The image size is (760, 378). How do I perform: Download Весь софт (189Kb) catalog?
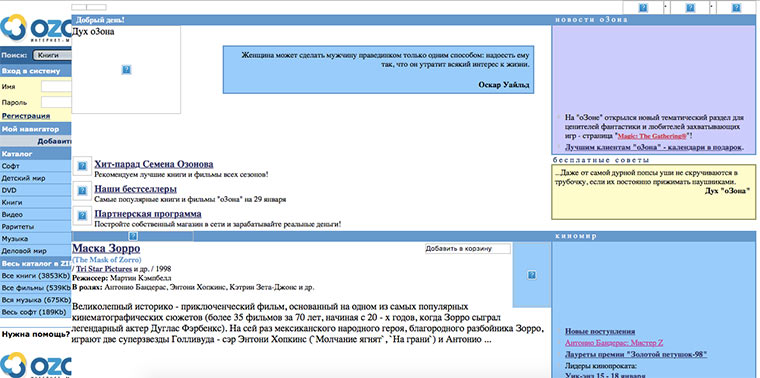pos(35,312)
